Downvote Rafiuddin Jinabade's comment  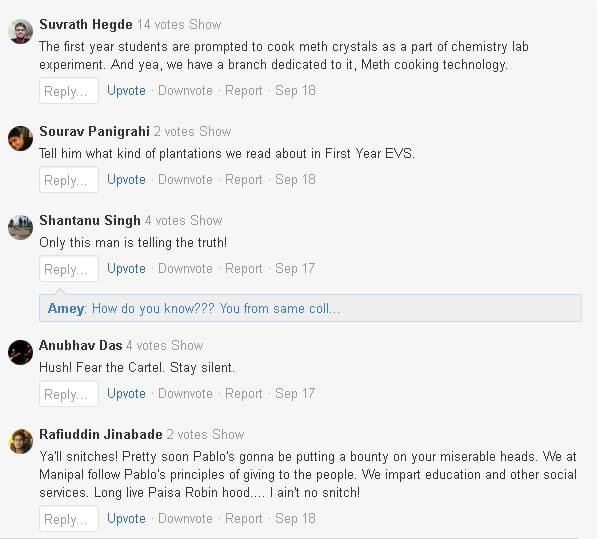[x=185, y=519]
